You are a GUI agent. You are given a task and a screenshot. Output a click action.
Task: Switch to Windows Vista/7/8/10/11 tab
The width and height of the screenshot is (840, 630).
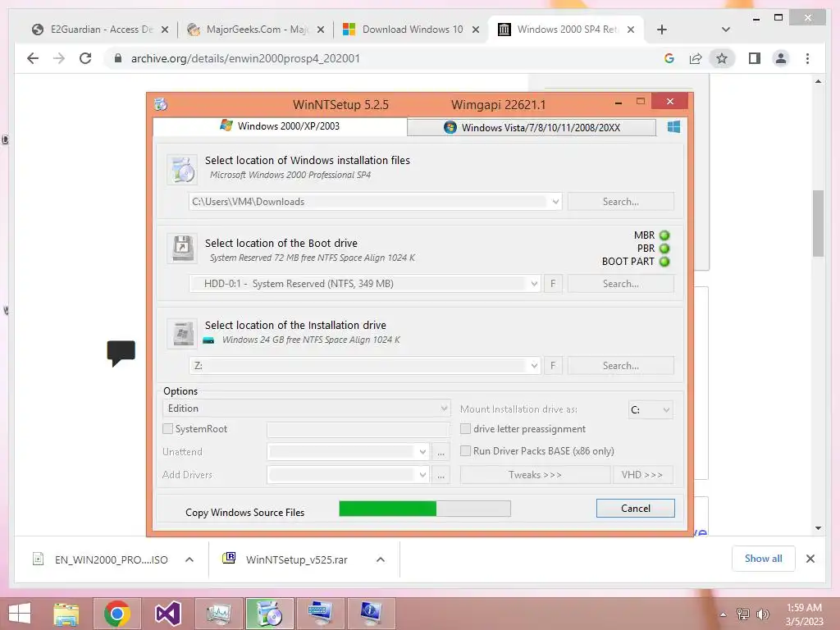click(532, 127)
